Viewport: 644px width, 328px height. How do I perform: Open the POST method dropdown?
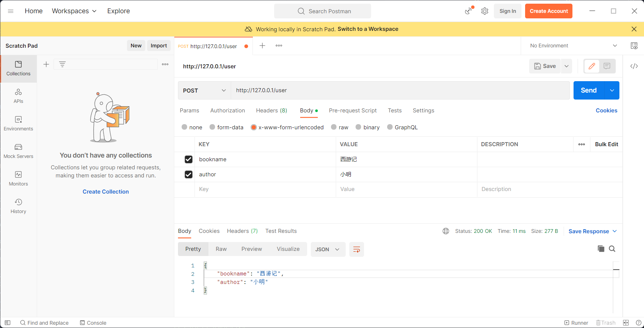204,90
